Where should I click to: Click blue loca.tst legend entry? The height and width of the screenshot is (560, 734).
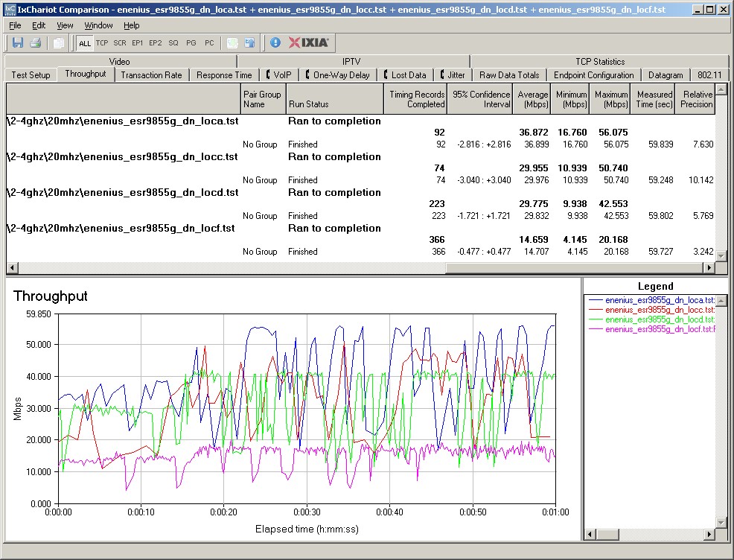651,300
